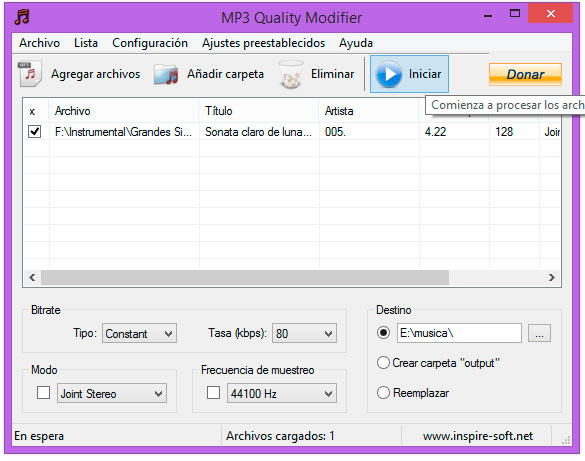Click the Añadir carpeta label
Screen dimensions: 585x461
click(225, 74)
